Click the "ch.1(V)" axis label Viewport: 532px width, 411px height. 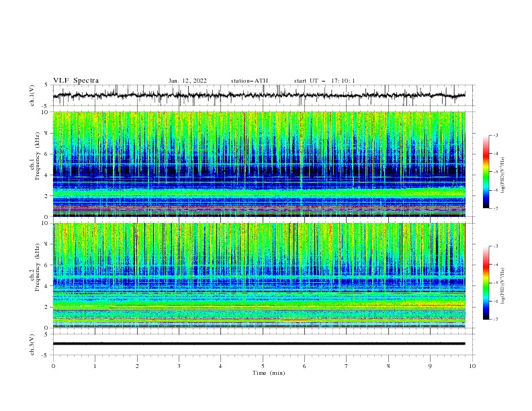[x=32, y=95]
